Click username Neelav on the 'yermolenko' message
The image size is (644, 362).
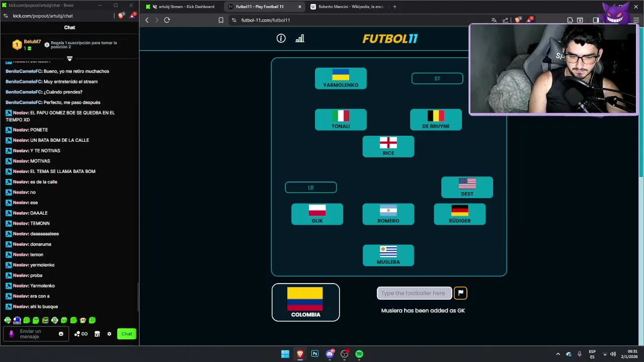click(x=21, y=265)
